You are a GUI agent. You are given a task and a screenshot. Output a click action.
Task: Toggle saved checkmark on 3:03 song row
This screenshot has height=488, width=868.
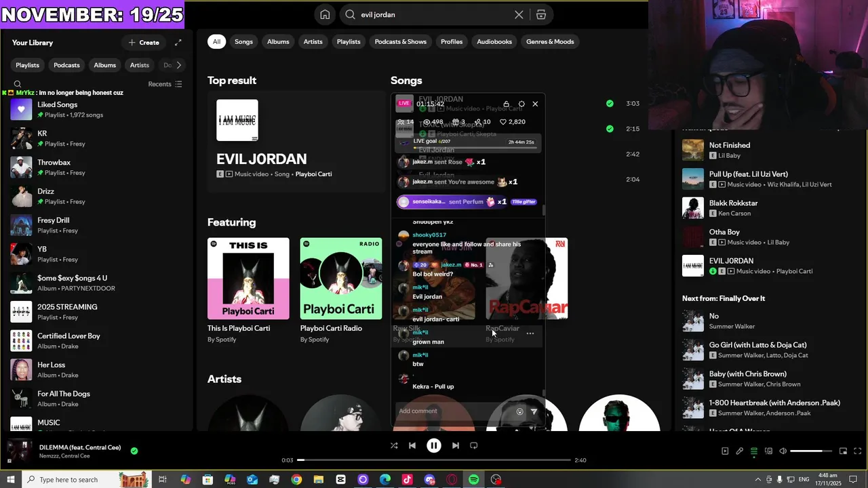610,104
